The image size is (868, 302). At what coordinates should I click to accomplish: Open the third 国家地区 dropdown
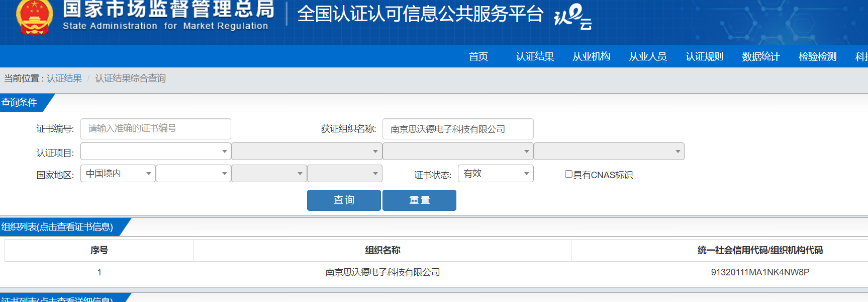[269, 174]
